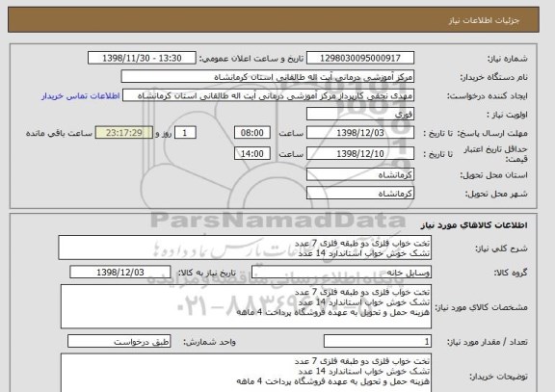Select the buyer organization name field
555x392 pixels.
267,77
